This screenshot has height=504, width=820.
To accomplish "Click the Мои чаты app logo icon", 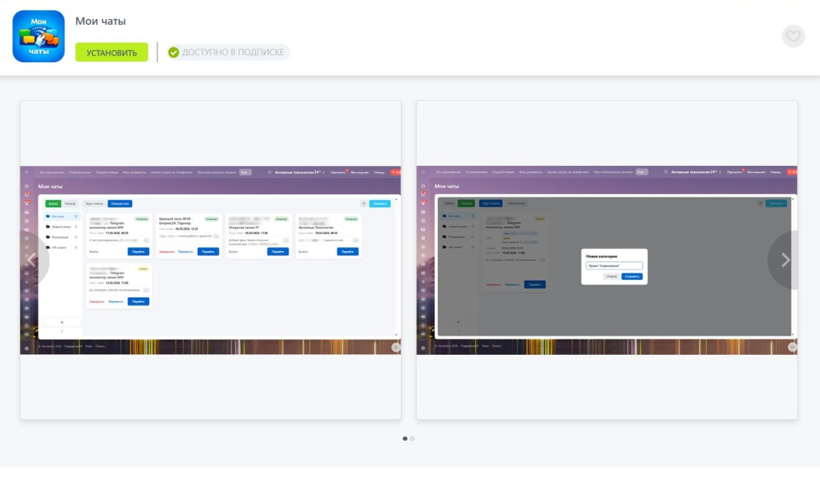I will click(x=38, y=37).
